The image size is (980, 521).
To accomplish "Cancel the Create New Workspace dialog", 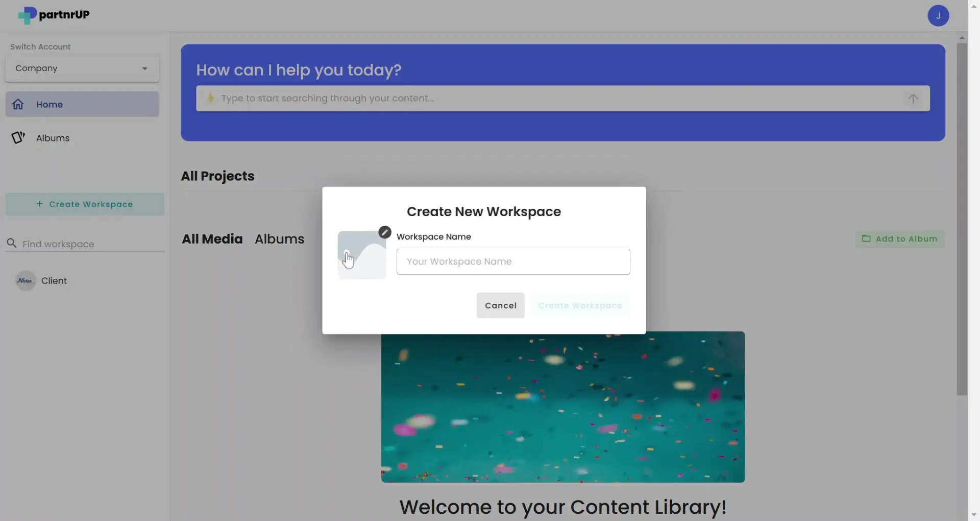I will click(x=500, y=305).
